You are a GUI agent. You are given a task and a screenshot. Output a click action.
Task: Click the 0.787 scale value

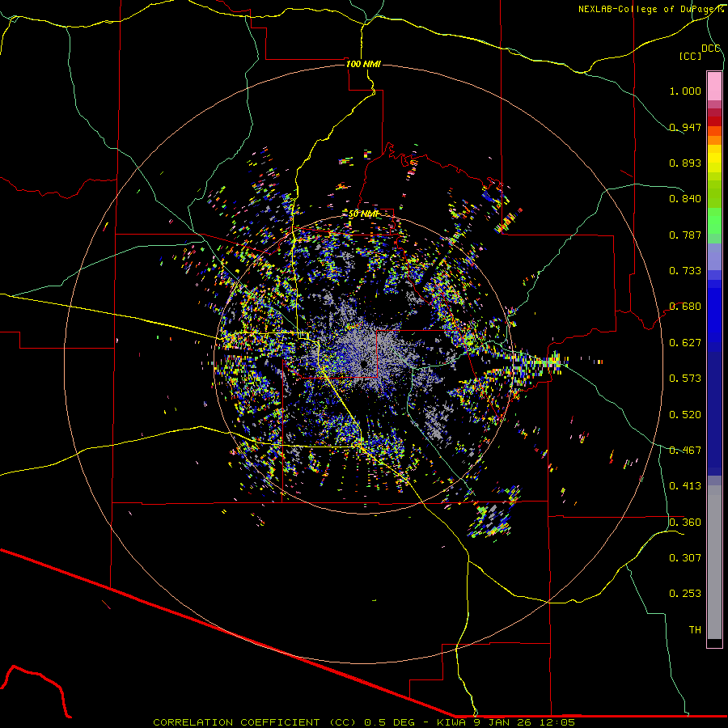click(685, 235)
